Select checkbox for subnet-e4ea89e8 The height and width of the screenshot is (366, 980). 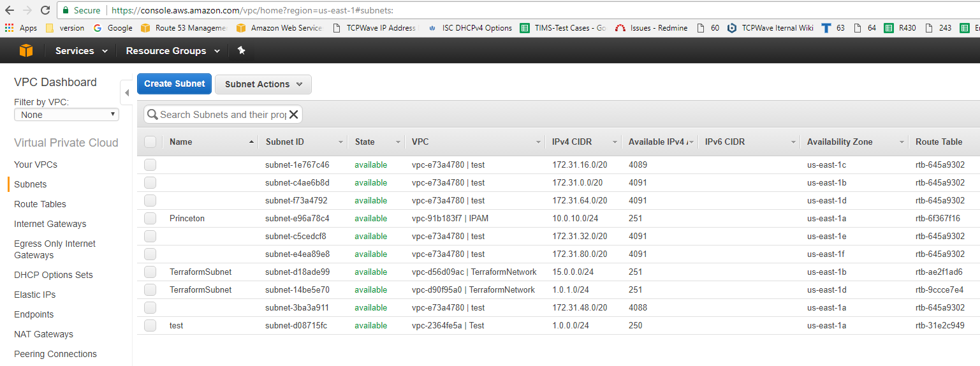[150, 254]
